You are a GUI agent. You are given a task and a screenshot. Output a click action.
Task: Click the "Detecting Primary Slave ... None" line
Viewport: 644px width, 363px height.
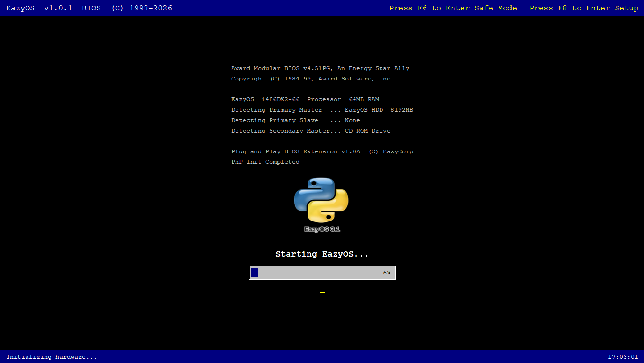tap(296, 121)
